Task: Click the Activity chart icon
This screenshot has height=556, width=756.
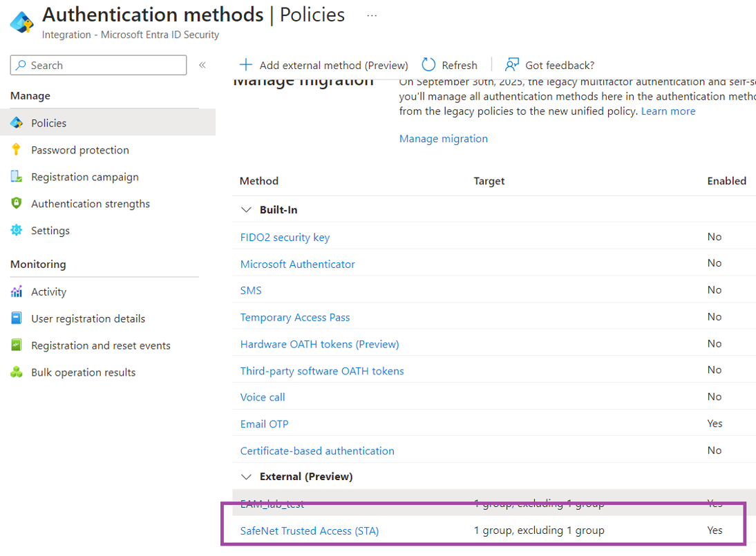Action: (17, 292)
